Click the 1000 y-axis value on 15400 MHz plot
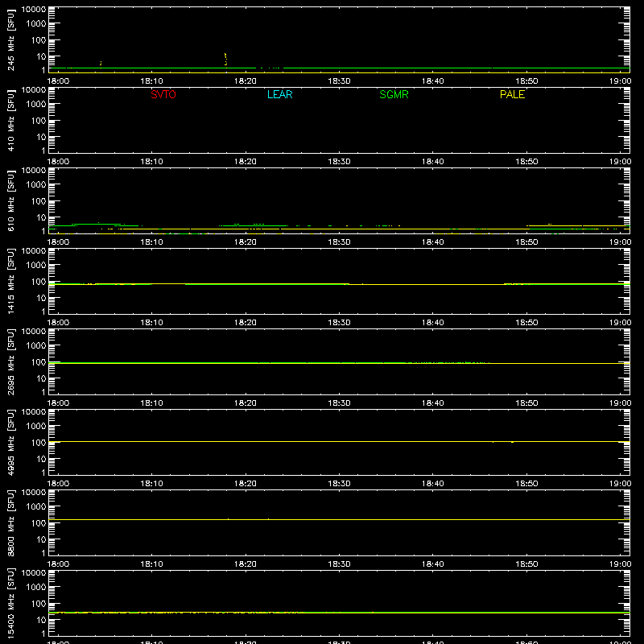 [x=36, y=587]
